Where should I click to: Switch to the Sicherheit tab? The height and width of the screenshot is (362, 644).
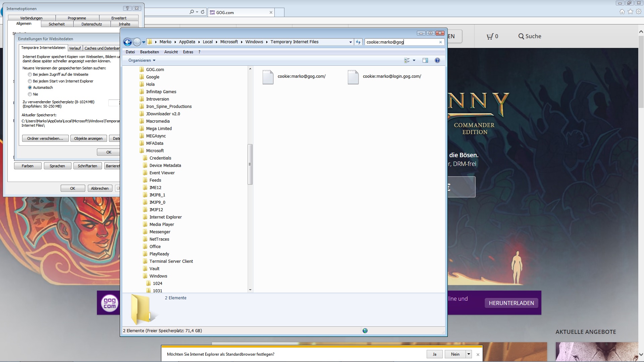(56, 24)
